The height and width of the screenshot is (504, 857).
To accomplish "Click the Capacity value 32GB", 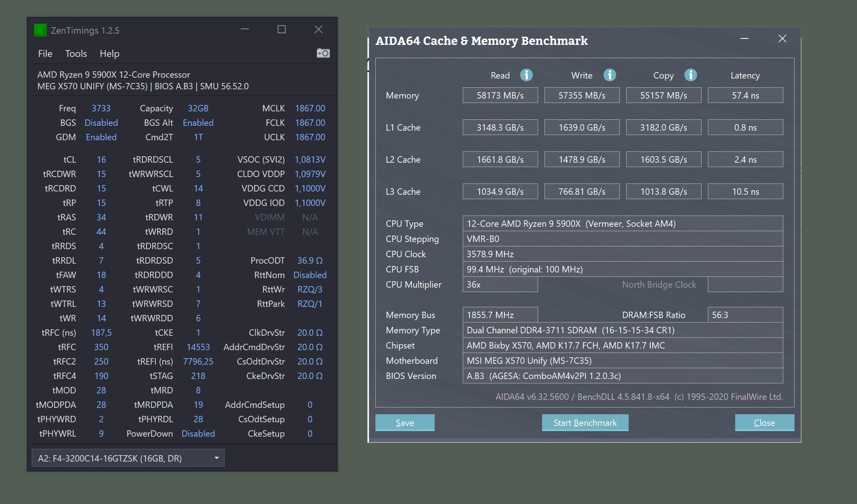I will pos(198,108).
